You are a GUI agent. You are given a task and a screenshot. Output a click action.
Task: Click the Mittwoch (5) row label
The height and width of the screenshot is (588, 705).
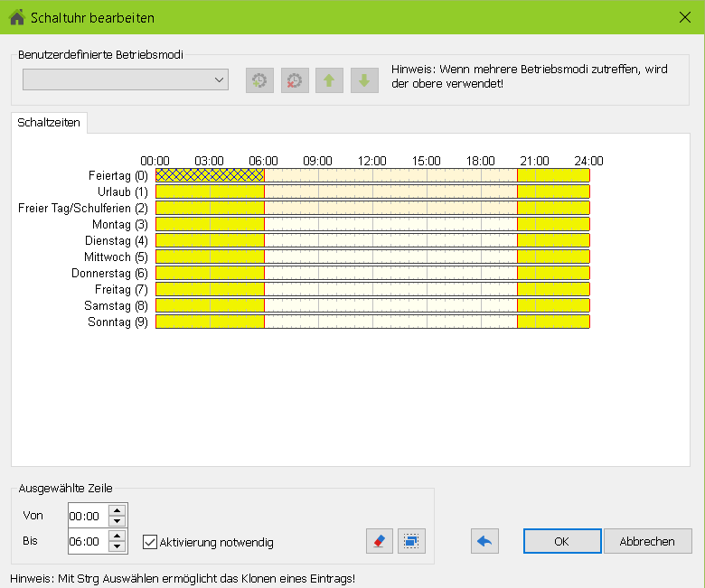(116, 257)
